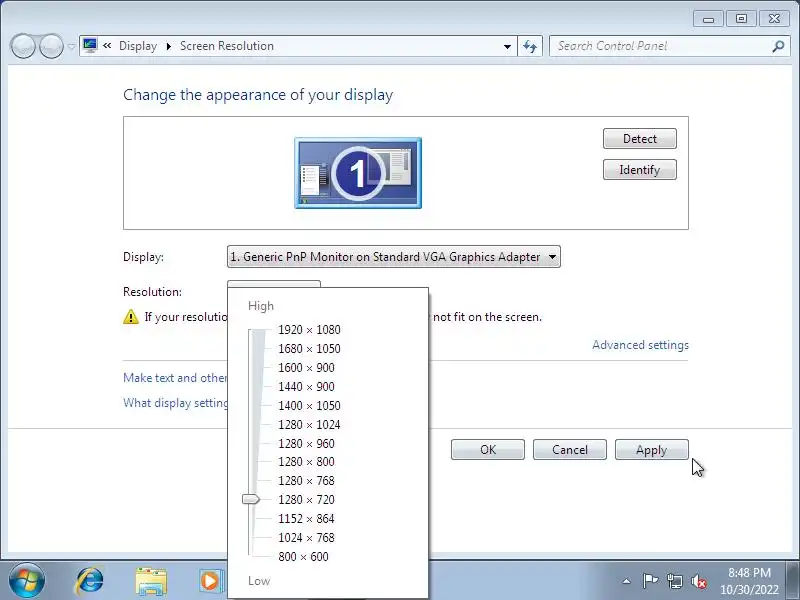Viewport: 800px width, 600px height.
Task: Open the address bar history dropdown arrow
Action: tap(507, 46)
